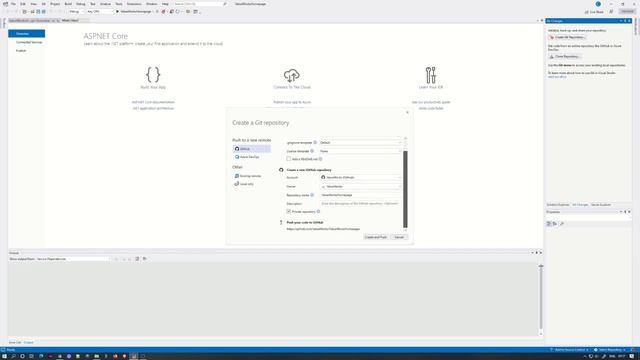Open the account profile avatar
Image resolution: width=640 pixels, height=360 pixels.
click(598, 4)
